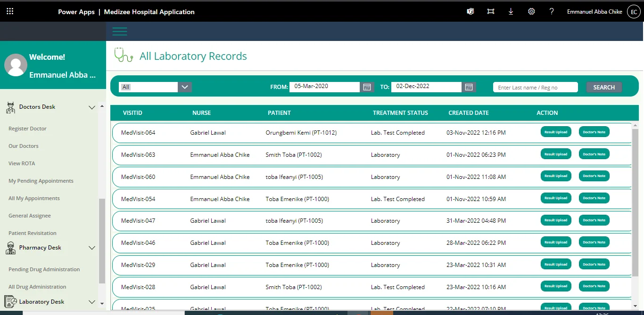Click the download arrow icon

(511, 11)
